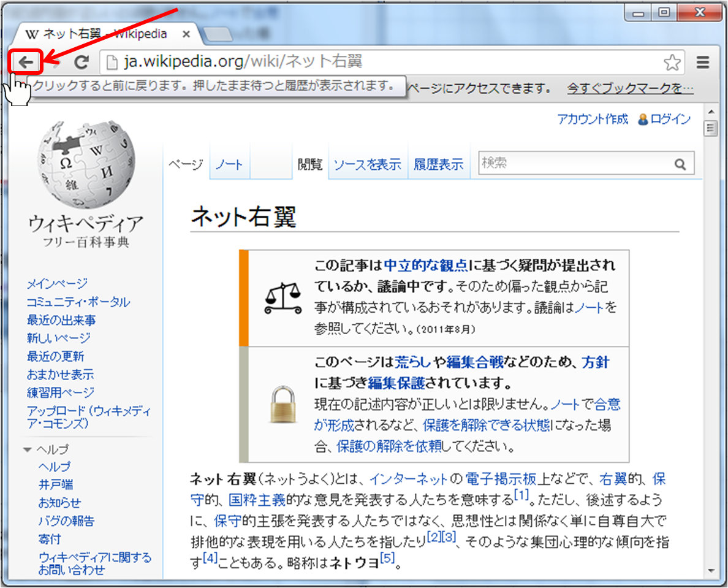Click the scrollbar's up arrow

(712, 111)
